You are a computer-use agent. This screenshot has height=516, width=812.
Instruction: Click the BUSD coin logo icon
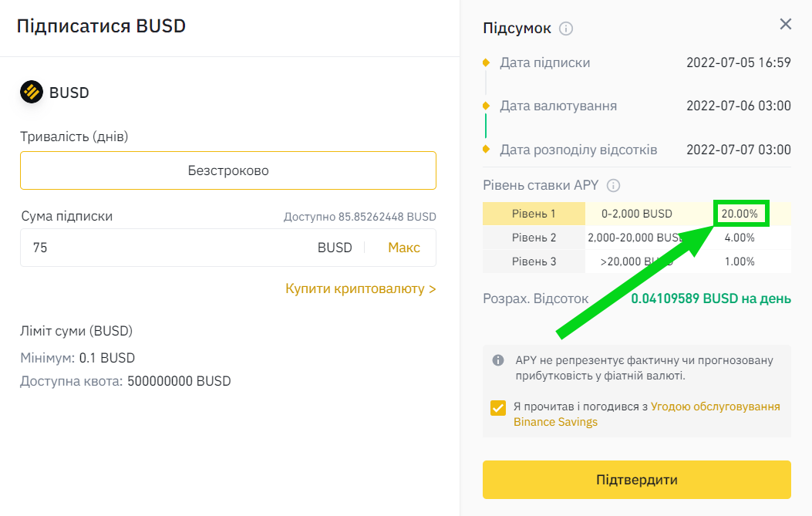click(x=32, y=93)
